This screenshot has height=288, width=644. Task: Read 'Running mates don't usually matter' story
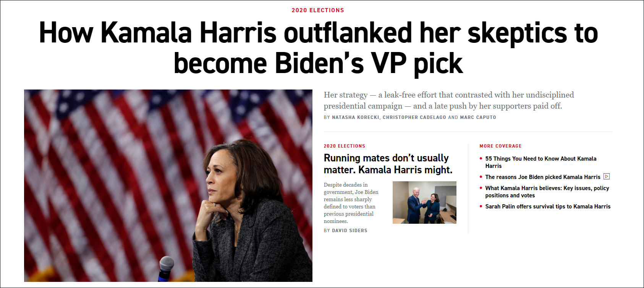click(388, 164)
